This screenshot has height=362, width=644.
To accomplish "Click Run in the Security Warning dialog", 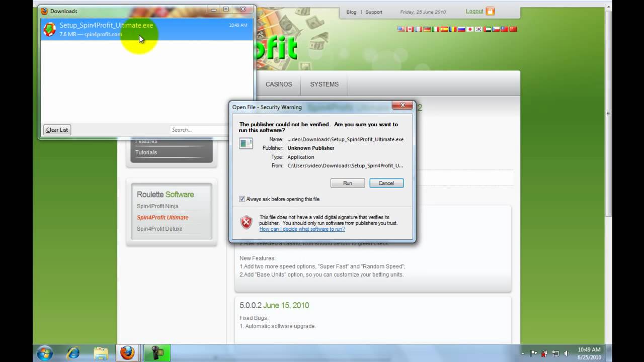I will click(x=348, y=183).
